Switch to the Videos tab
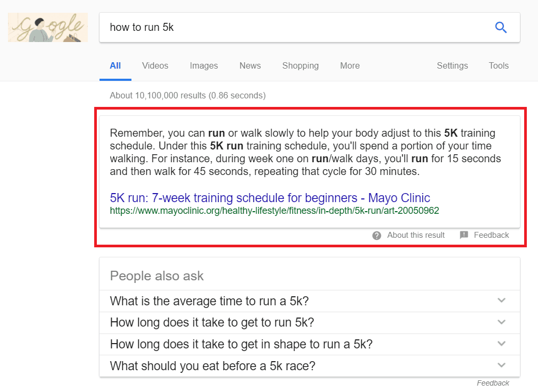This screenshot has width=538, height=392. pos(155,66)
